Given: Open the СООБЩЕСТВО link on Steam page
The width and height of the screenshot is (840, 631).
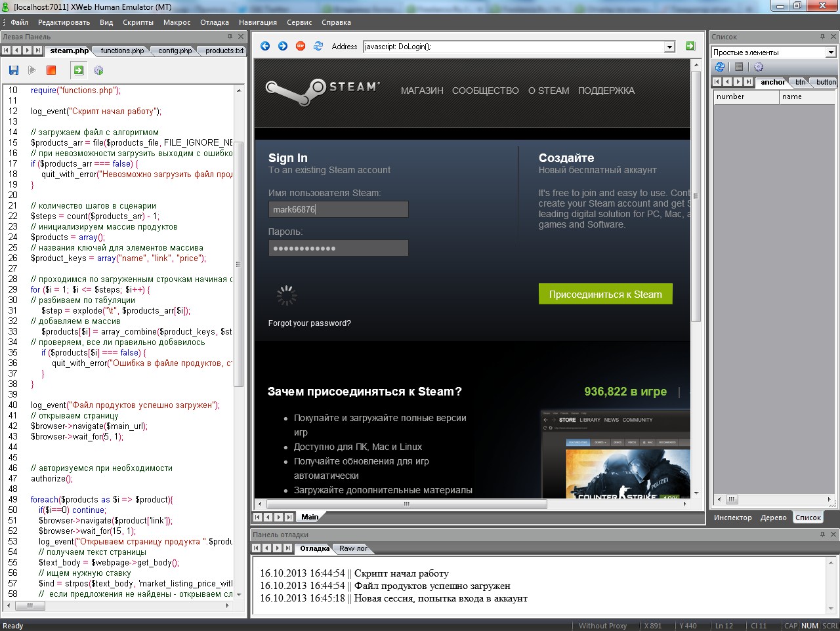Looking at the screenshot, I should [486, 91].
